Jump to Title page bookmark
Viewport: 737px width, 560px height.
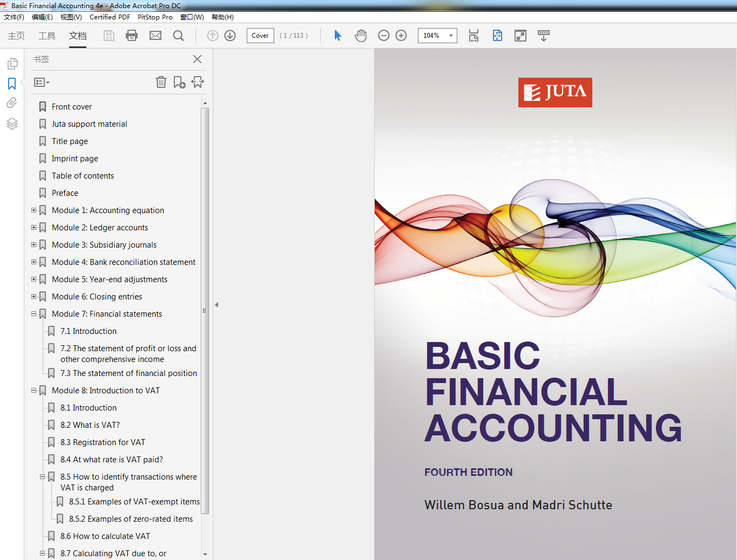(70, 141)
